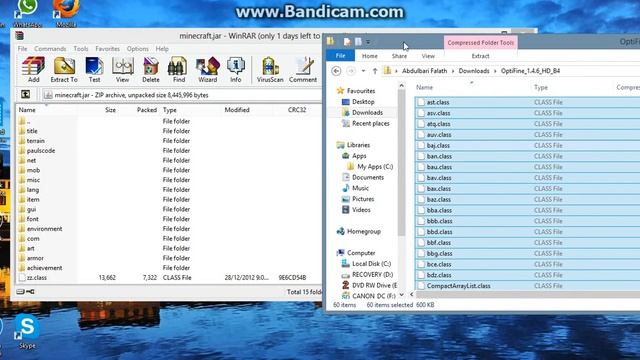
Task: Click the WhatsApp desktop shortcut
Action: pyautogui.click(x=27, y=13)
